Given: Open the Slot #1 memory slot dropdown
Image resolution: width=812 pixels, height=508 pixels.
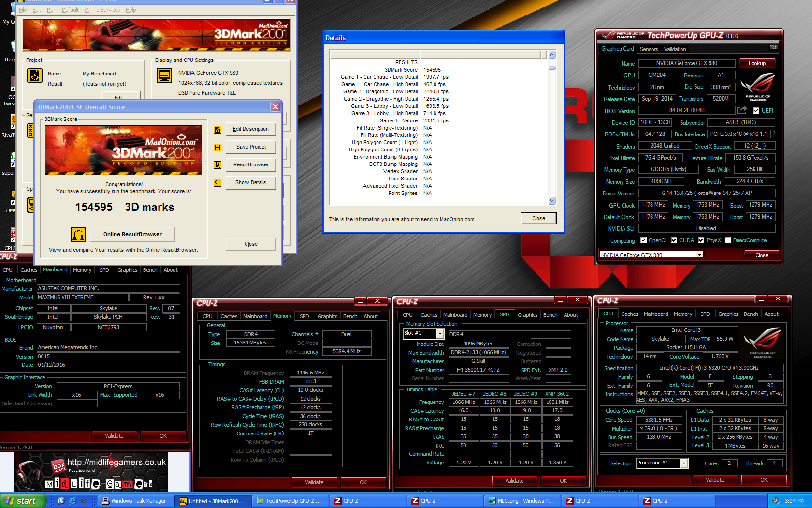Looking at the screenshot, I should pos(440,333).
